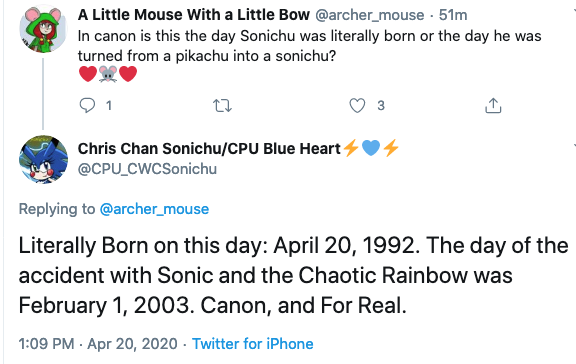Click the gray @archer_mouse handle beside the display name
Screen dimensions: 576x364
coord(370,15)
